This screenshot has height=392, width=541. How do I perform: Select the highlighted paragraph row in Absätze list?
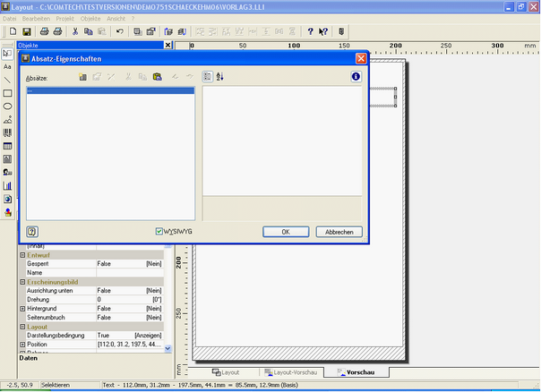110,90
